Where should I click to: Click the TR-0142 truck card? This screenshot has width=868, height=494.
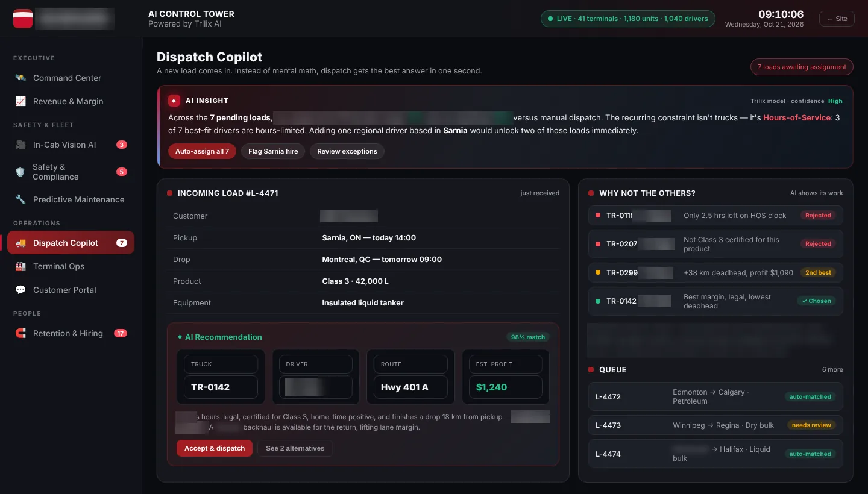221,377
